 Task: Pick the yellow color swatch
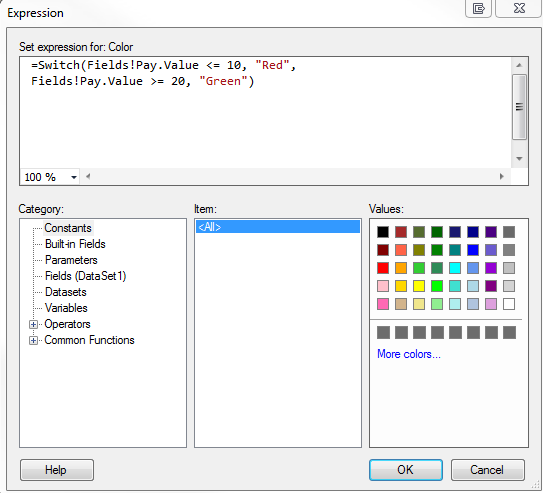419,286
